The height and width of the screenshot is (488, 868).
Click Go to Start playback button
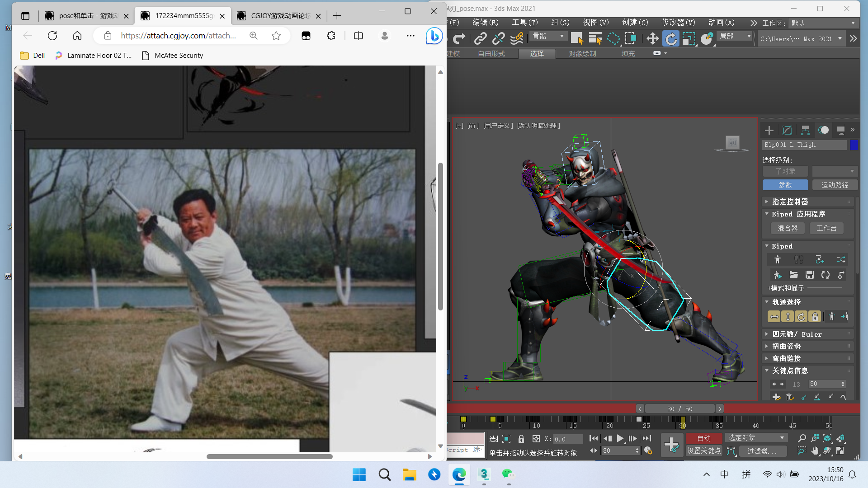pyautogui.click(x=594, y=438)
